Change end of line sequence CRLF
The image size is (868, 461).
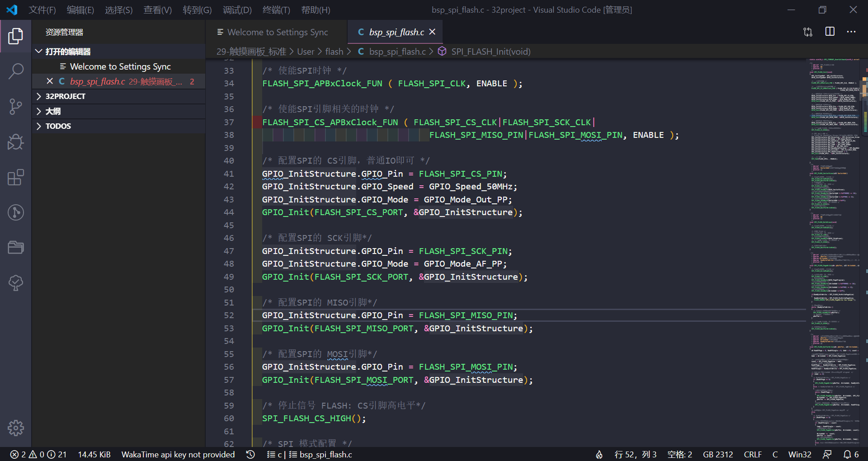tap(753, 454)
